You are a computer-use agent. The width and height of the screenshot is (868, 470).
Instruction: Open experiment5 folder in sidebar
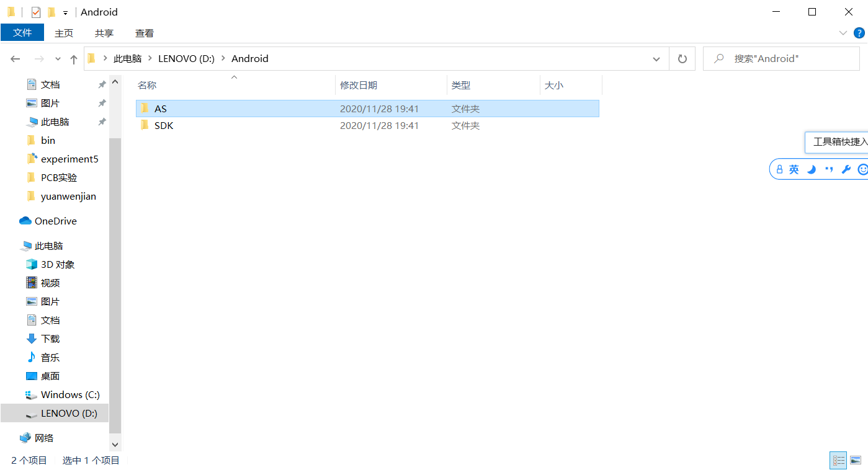point(69,159)
